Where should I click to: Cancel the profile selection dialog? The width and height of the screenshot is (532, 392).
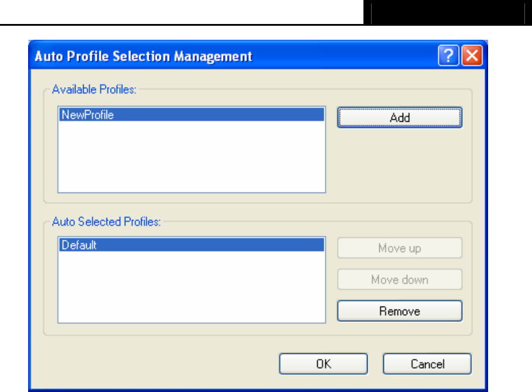click(x=427, y=364)
